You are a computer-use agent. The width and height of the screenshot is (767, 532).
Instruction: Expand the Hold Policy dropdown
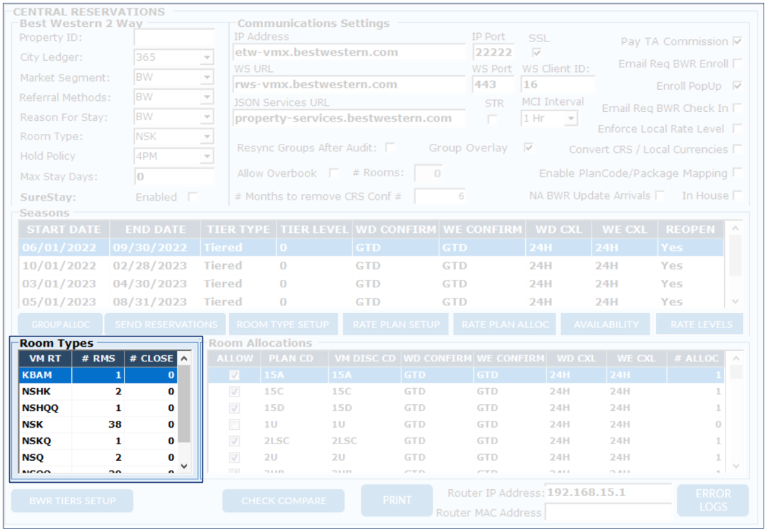point(207,156)
